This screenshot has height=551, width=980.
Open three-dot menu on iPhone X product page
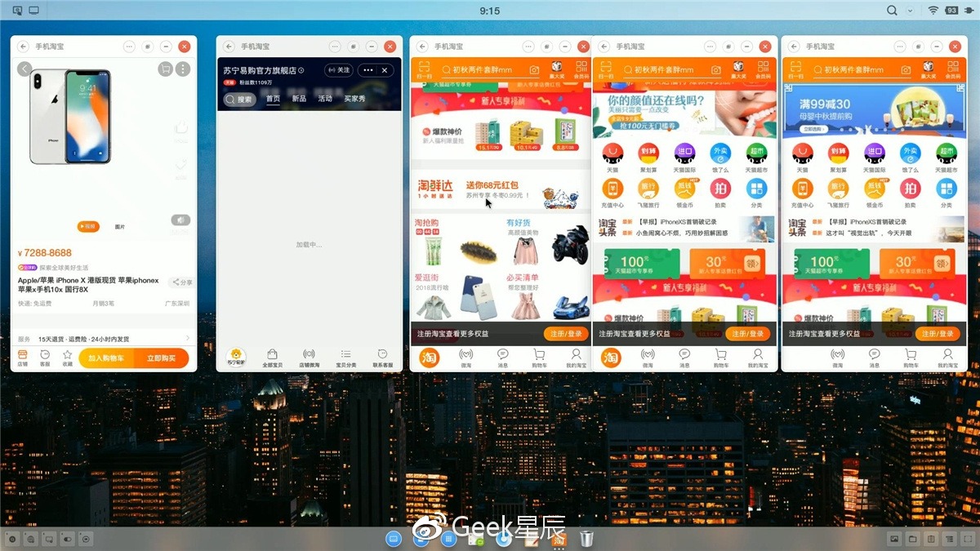(183, 69)
